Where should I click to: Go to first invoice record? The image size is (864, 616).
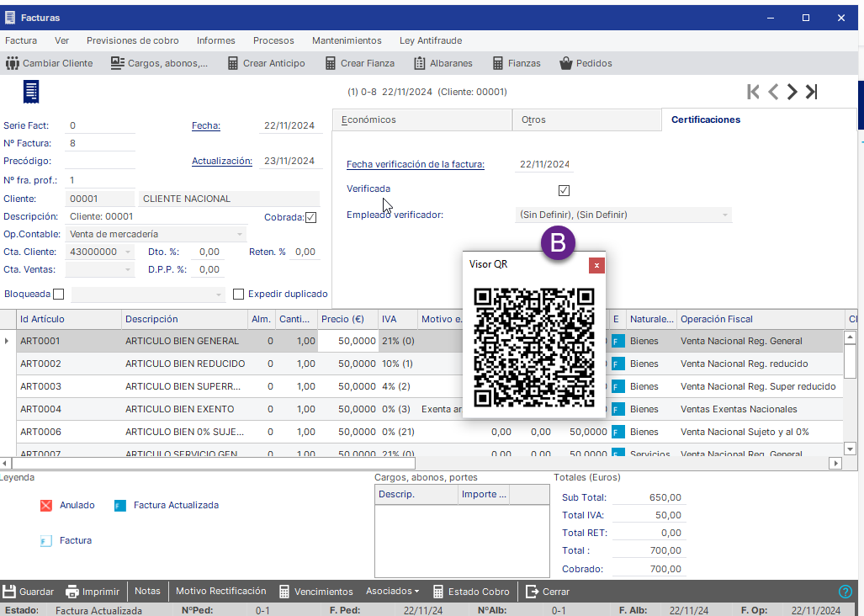pyautogui.click(x=753, y=92)
